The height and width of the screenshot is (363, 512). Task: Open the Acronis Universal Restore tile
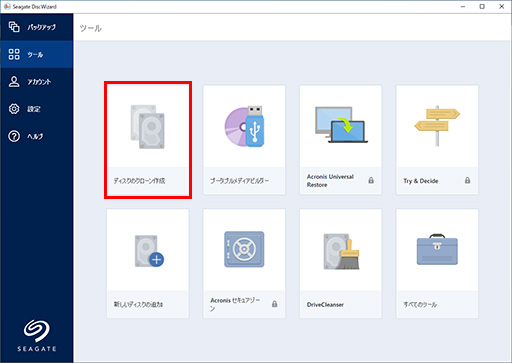pyautogui.click(x=341, y=140)
